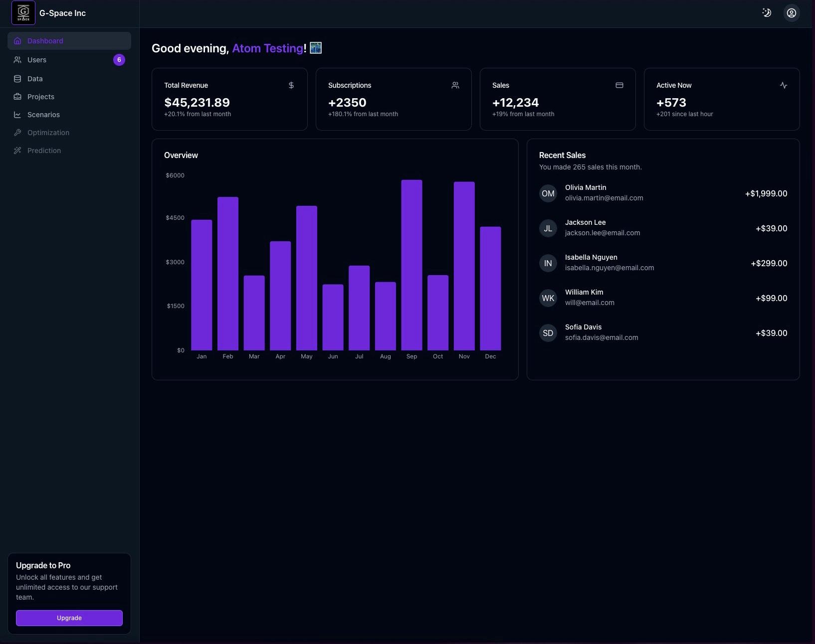Click the June bar in the chart

tap(333, 318)
